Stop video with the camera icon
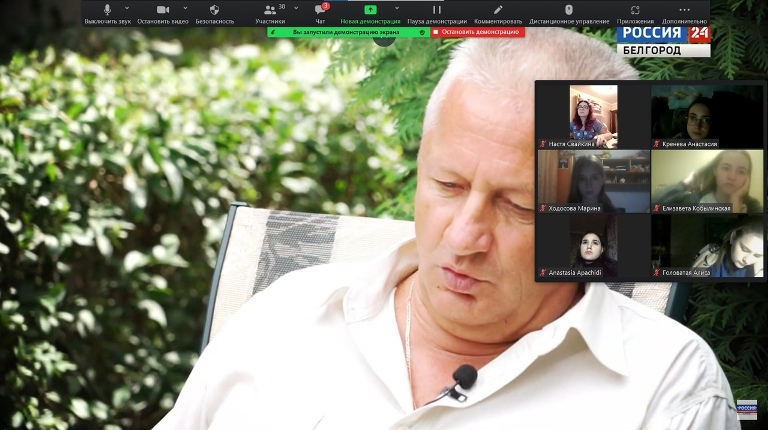 (x=162, y=10)
